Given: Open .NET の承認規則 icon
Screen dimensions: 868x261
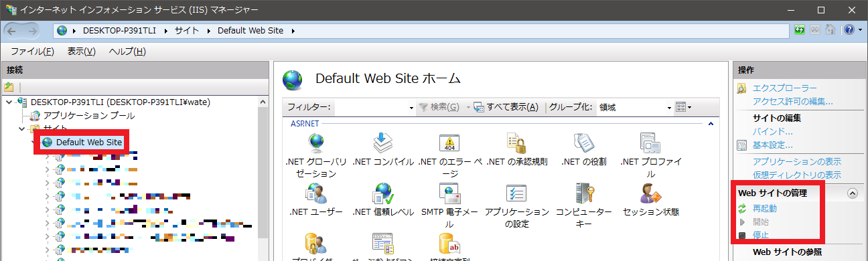Looking at the screenshot, I should 516,143.
